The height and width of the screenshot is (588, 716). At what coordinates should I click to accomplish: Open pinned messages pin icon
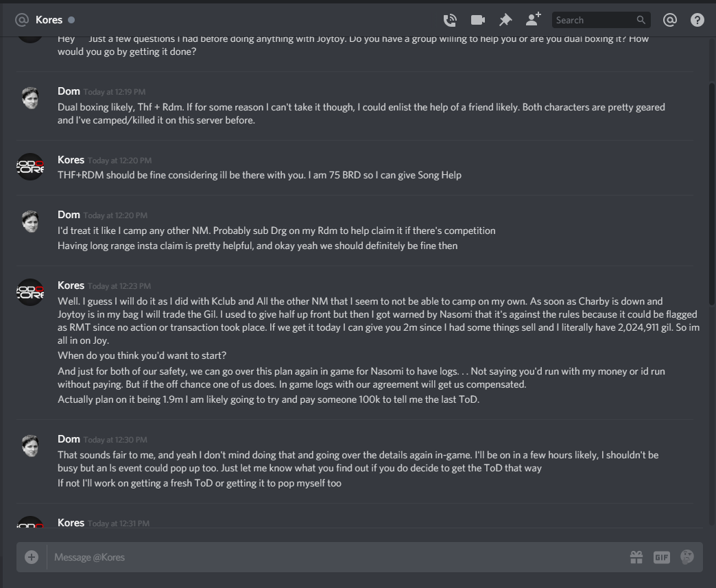(x=505, y=20)
